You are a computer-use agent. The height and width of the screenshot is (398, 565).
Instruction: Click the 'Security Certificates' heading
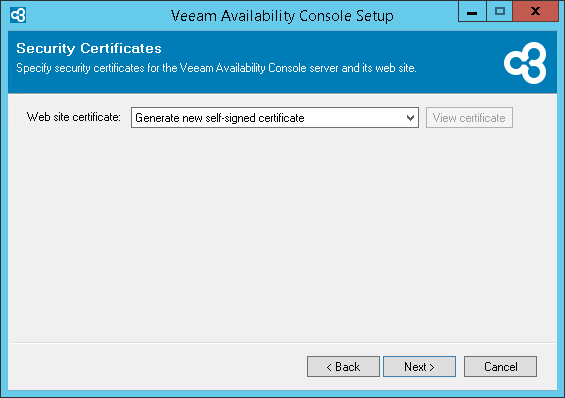pos(89,48)
